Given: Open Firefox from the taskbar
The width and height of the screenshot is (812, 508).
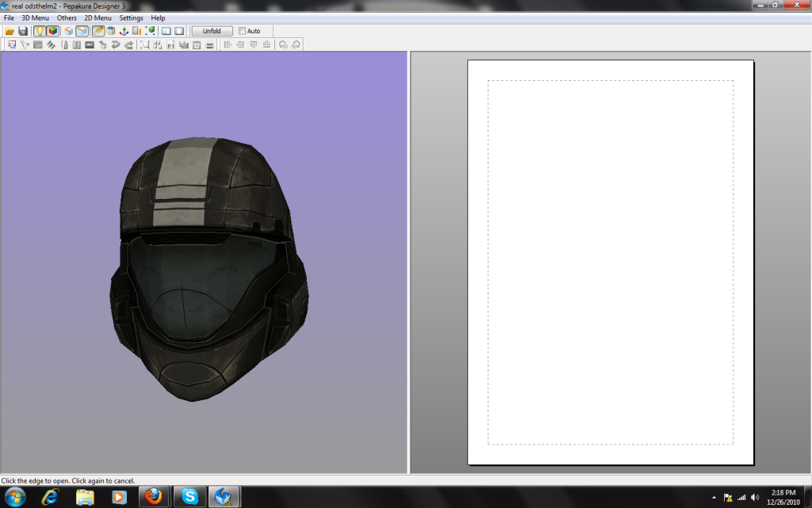Looking at the screenshot, I should pos(153,497).
